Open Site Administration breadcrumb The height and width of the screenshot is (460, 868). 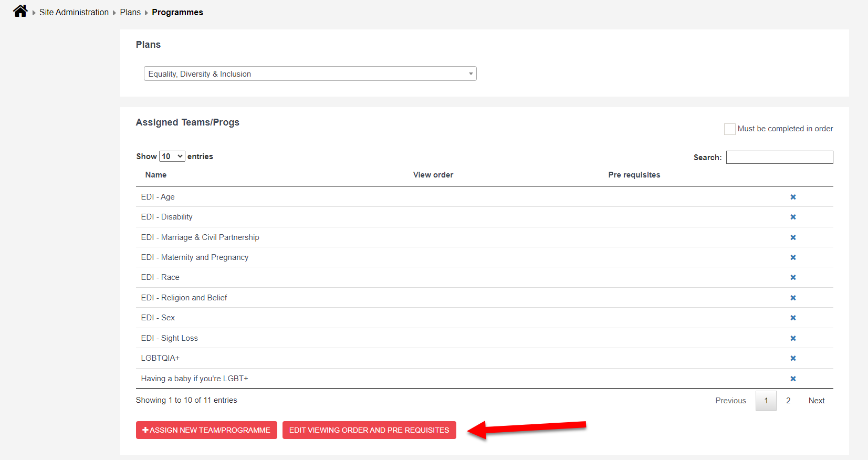tap(74, 12)
